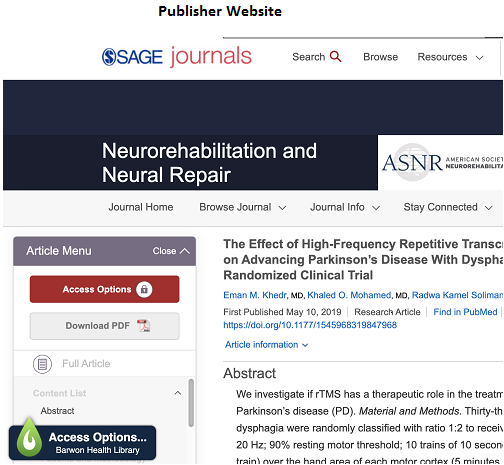Click the lock icon on Access Options
The width and height of the screenshot is (504, 465).
(144, 289)
